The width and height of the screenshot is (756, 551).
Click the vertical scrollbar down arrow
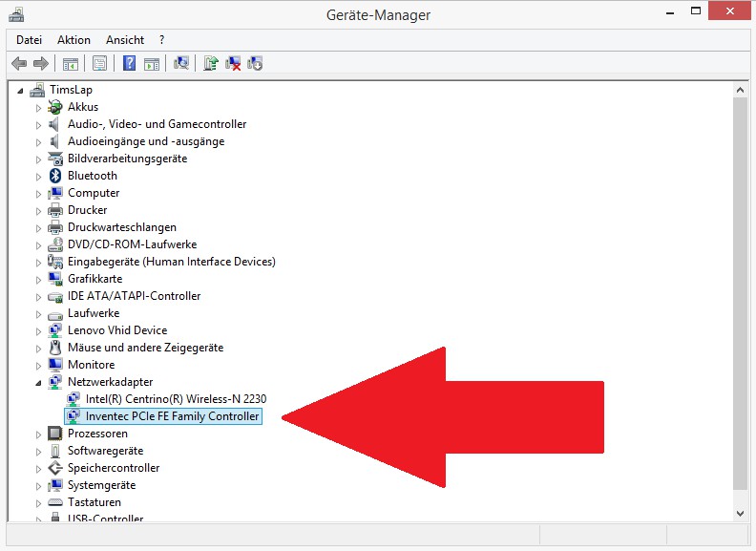coord(740,513)
